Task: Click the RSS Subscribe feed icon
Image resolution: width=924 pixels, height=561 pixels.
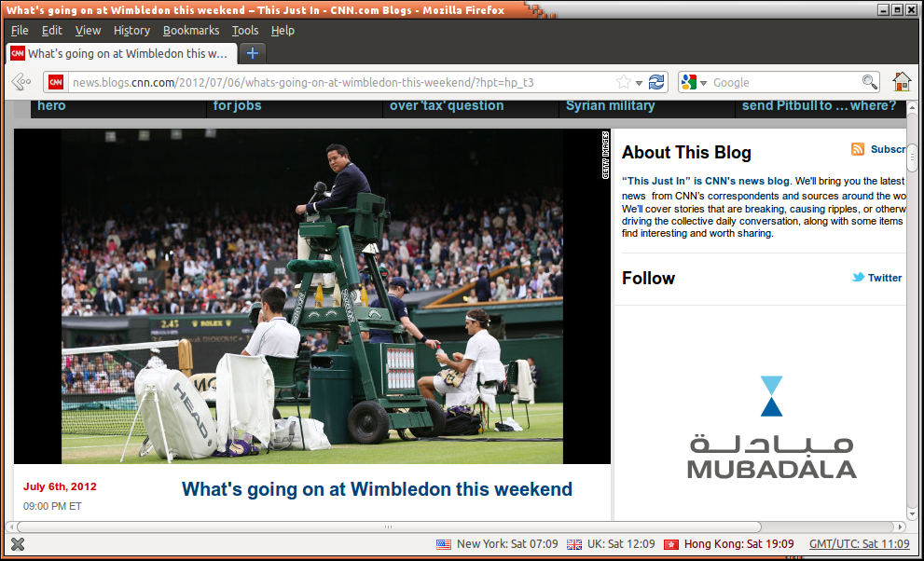Action: 858,149
